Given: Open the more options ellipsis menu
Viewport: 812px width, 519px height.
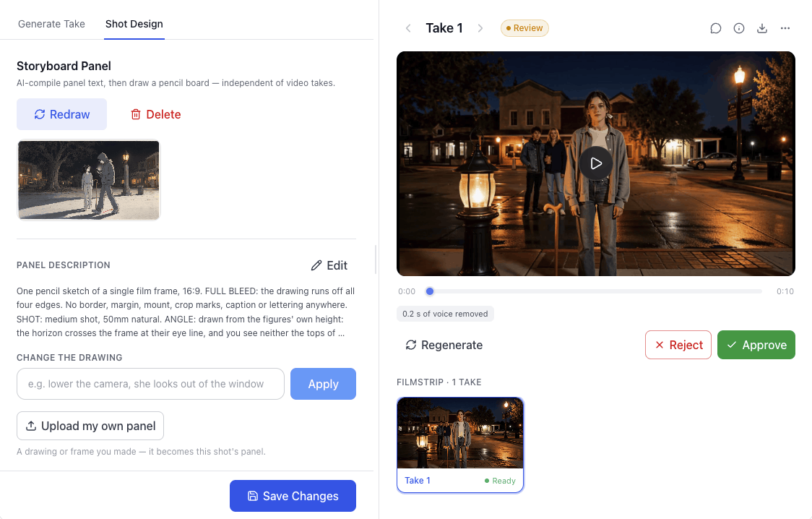Looking at the screenshot, I should 785,28.
